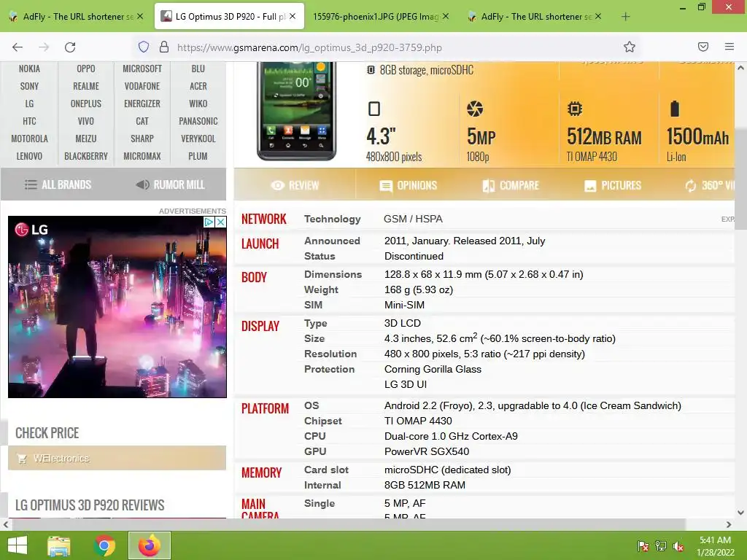This screenshot has width=747, height=560.
Task: Click the display size phone outline icon
Action: (x=374, y=109)
